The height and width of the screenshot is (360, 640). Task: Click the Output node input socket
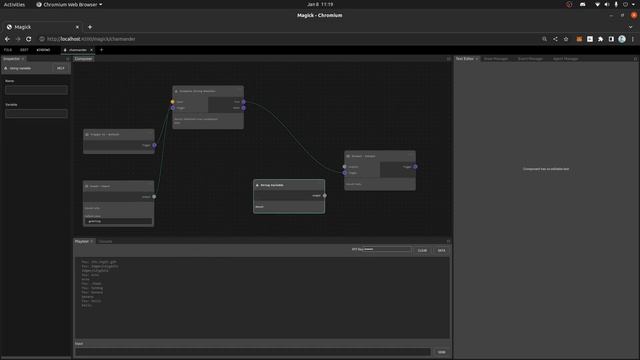(x=344, y=167)
